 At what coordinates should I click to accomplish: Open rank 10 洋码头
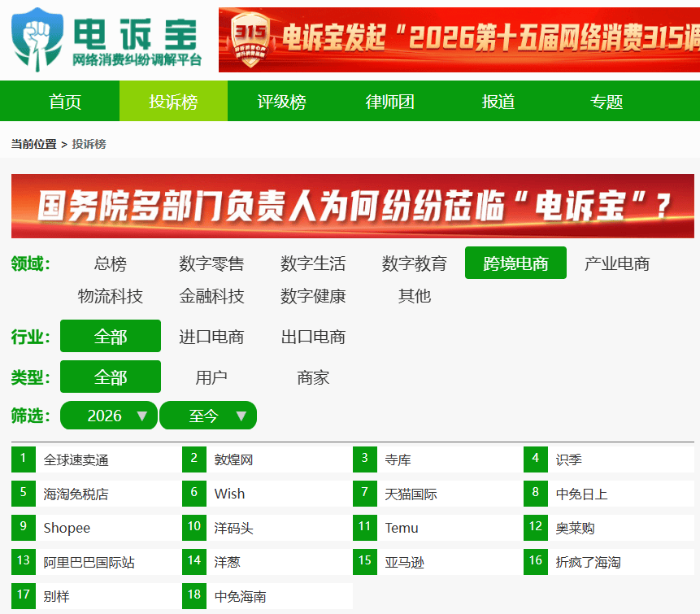point(267,528)
